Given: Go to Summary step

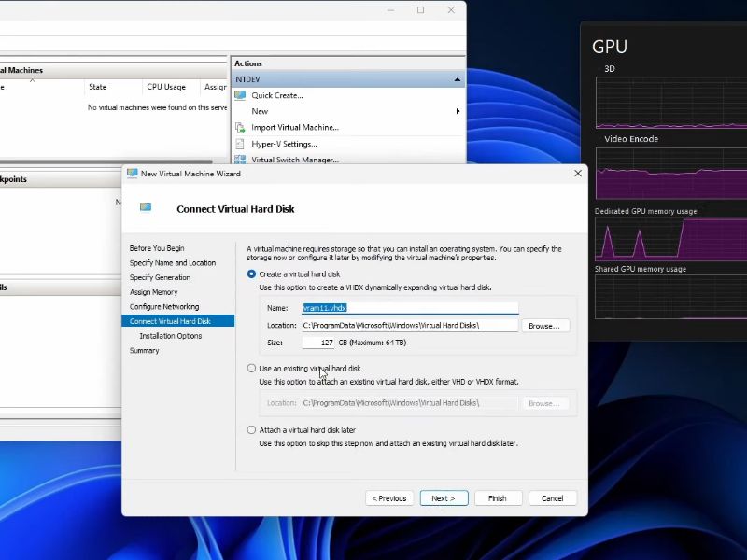Looking at the screenshot, I should click(145, 351).
